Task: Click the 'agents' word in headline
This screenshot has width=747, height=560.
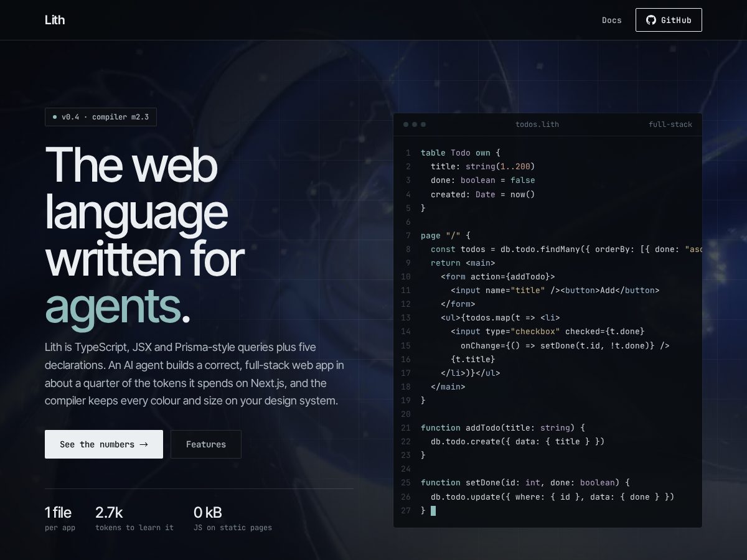Action: pos(113,307)
